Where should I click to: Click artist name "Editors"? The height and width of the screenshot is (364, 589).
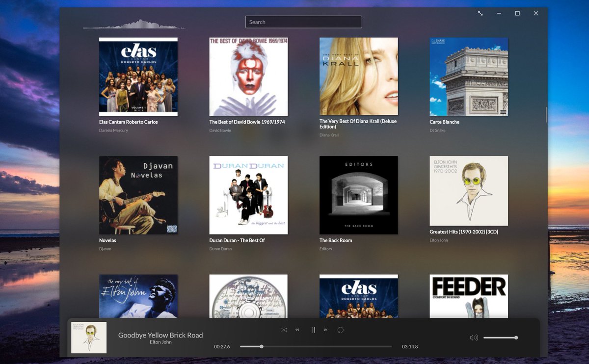point(325,249)
